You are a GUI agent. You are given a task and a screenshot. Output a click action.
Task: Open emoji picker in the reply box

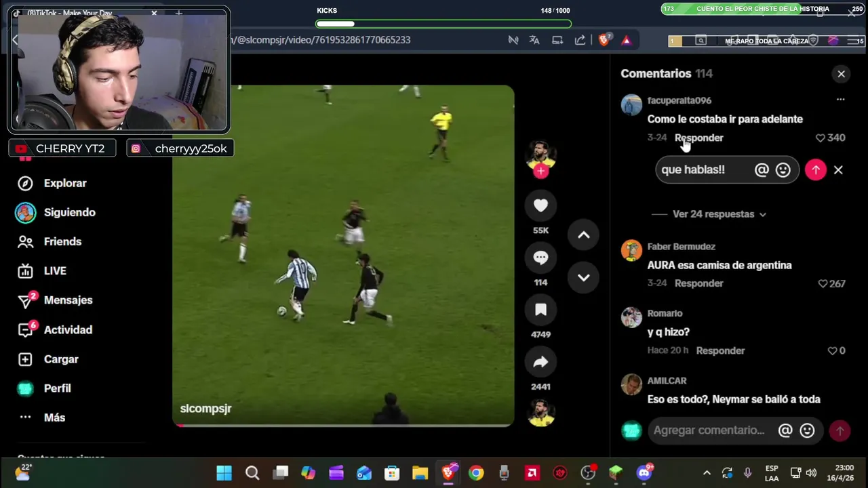[x=783, y=170]
